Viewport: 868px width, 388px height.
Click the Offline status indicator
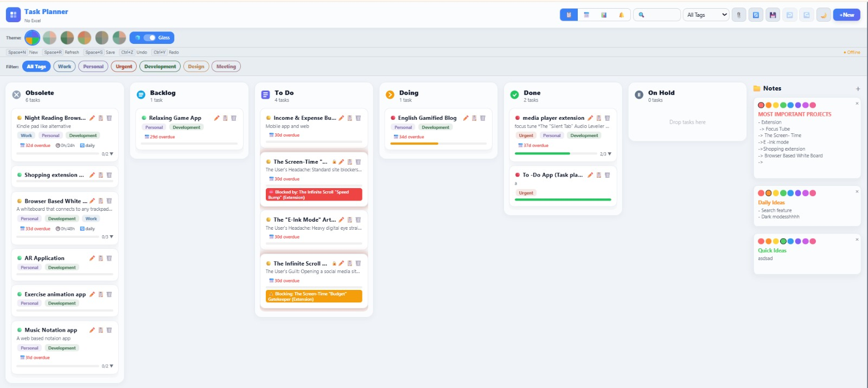pos(852,53)
